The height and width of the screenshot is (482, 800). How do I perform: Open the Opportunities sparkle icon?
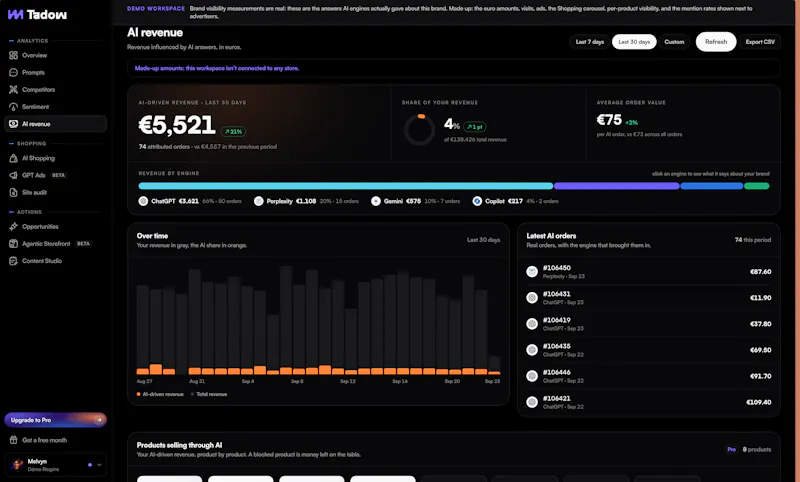(13, 226)
